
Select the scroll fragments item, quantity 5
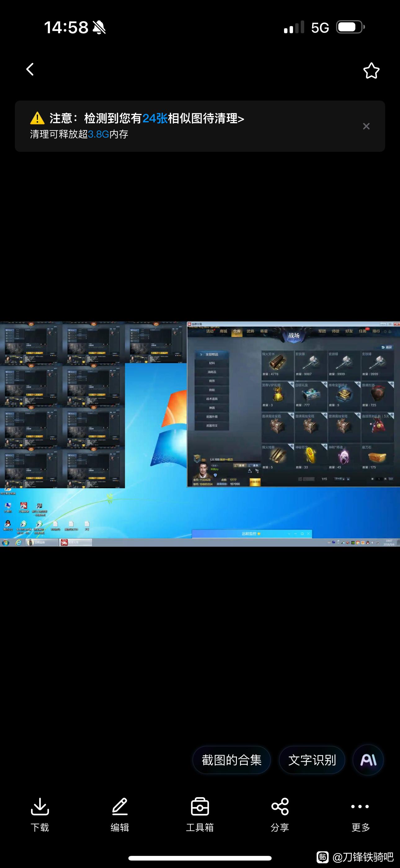(x=278, y=458)
